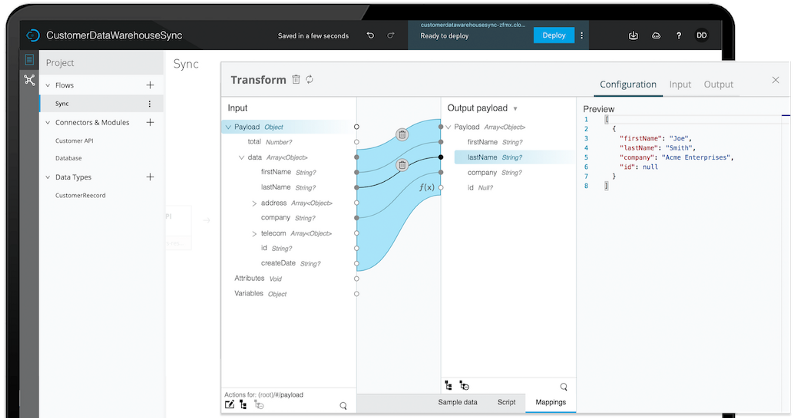Click the download icon in the top bar
The width and height of the screenshot is (800, 418).
(633, 36)
